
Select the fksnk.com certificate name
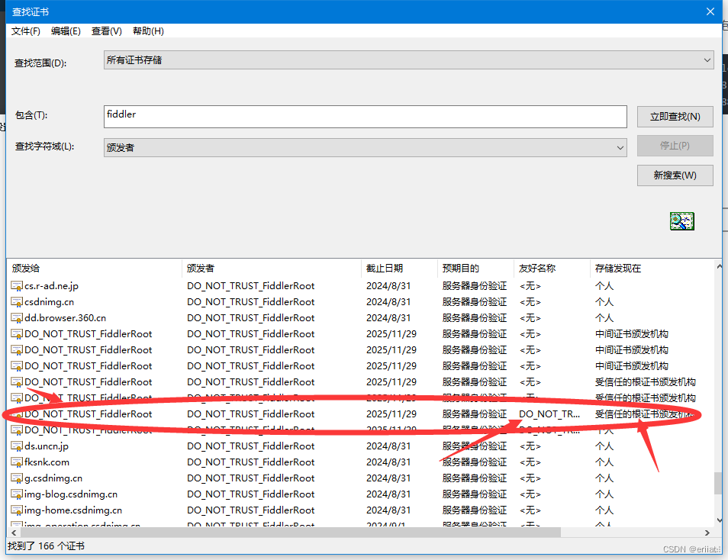47,462
